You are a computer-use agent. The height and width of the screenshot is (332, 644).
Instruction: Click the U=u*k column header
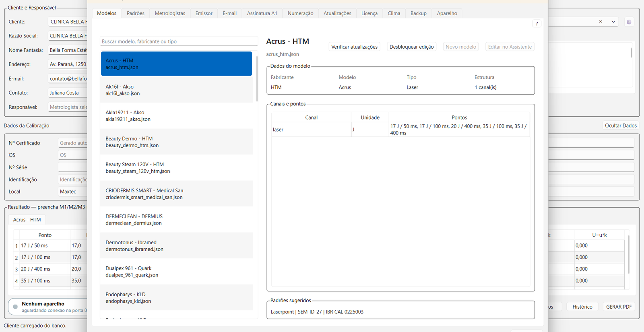click(599, 235)
